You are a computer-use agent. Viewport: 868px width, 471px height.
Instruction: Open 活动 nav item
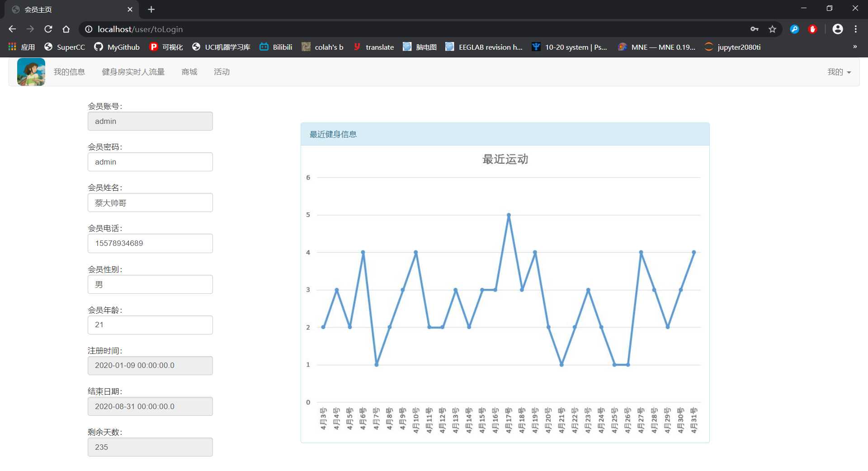click(222, 72)
